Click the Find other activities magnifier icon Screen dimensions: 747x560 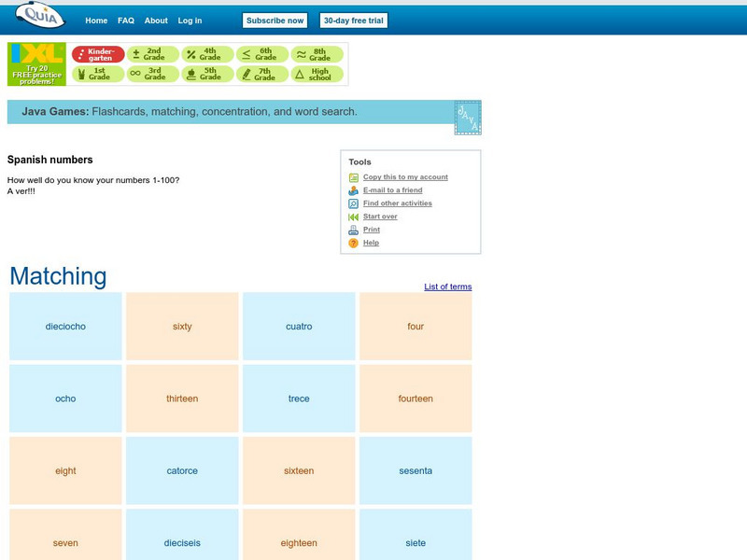click(x=353, y=203)
